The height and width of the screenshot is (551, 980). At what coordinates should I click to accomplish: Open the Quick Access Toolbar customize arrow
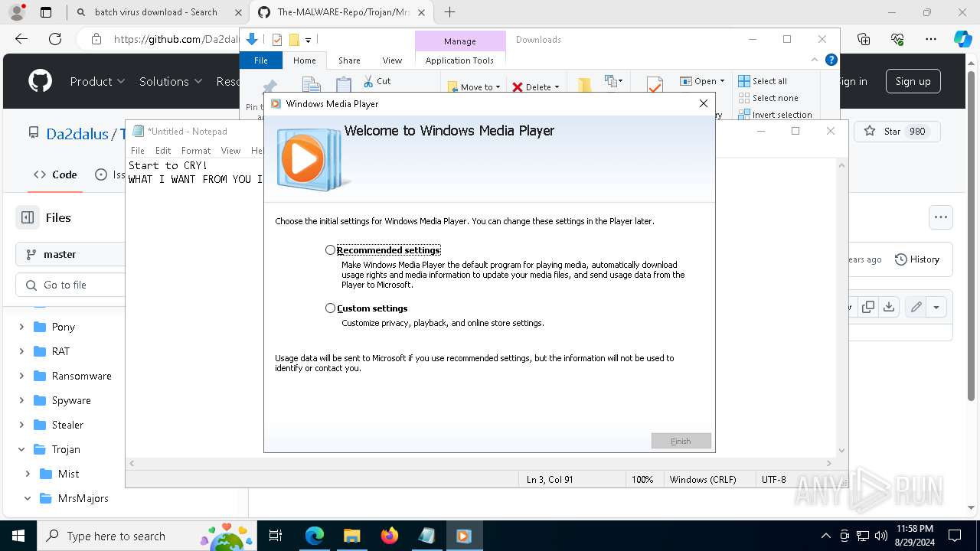pos(308,40)
